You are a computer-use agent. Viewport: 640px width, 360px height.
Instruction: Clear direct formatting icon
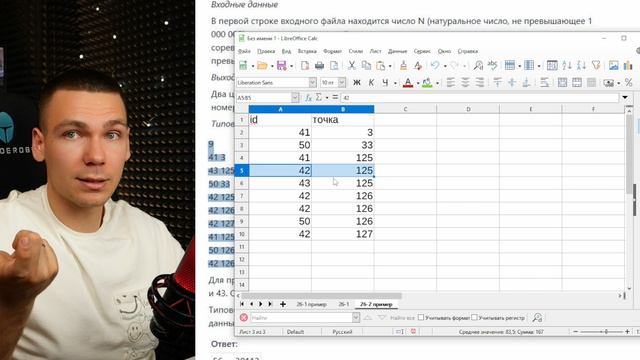[x=418, y=65]
